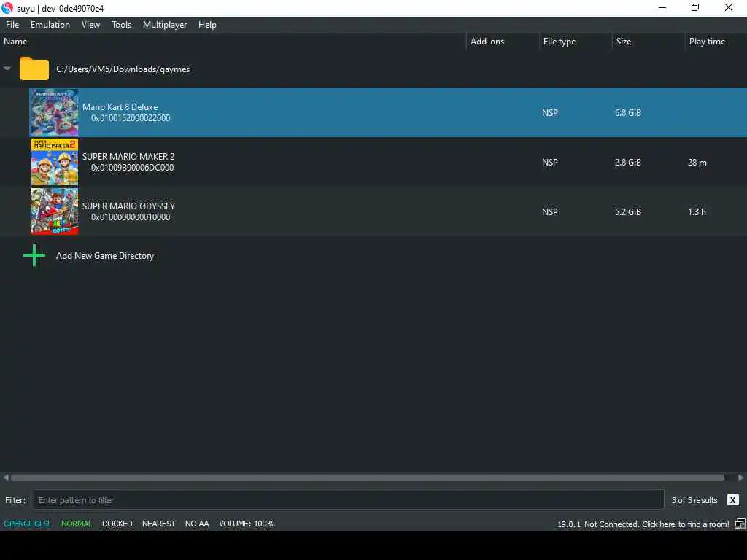Screen dimensions: 747x560
Task: Click the 3 of 3 results text
Action: point(694,500)
